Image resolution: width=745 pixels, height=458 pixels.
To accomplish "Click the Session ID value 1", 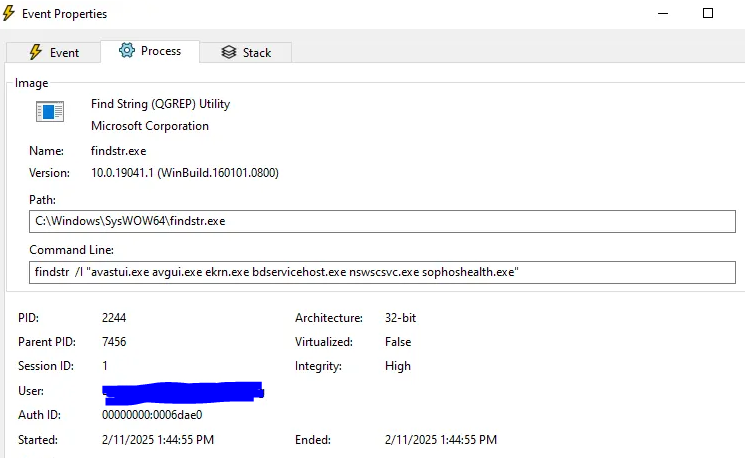I will (x=105, y=366).
